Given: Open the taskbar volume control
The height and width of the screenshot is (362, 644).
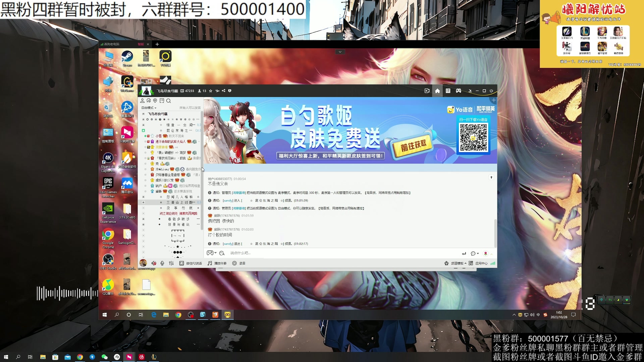Looking at the screenshot, I should click(533, 314).
